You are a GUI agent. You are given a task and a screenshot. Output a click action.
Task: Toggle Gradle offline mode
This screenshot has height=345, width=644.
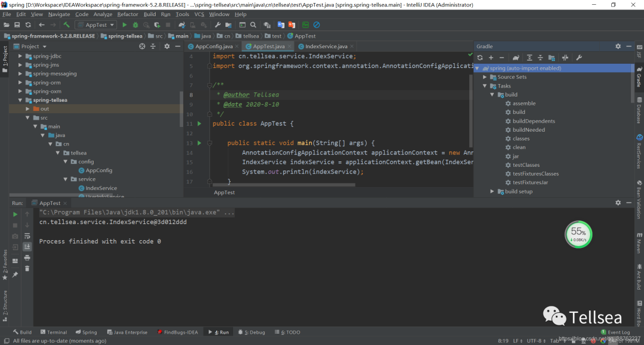[x=565, y=58]
